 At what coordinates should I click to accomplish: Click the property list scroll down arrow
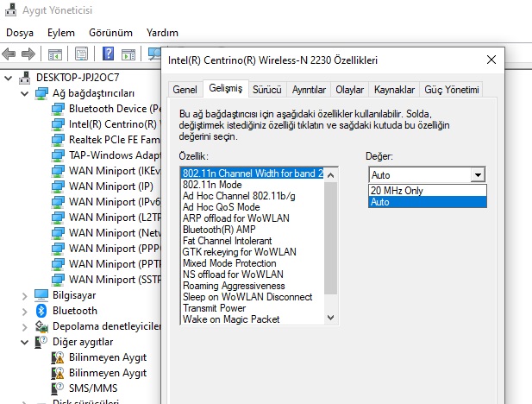coord(331,318)
